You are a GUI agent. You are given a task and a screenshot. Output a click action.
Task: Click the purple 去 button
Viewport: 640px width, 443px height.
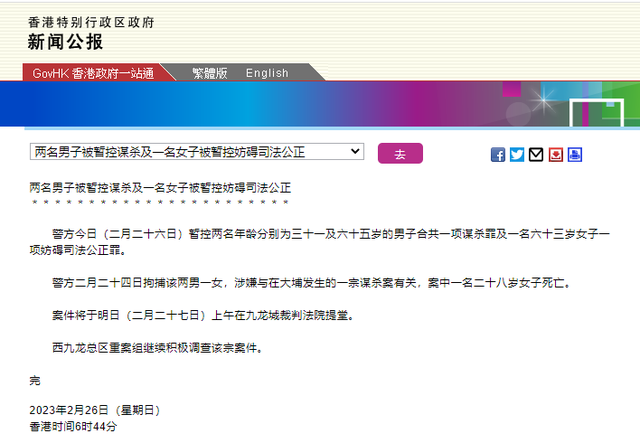[x=400, y=154]
